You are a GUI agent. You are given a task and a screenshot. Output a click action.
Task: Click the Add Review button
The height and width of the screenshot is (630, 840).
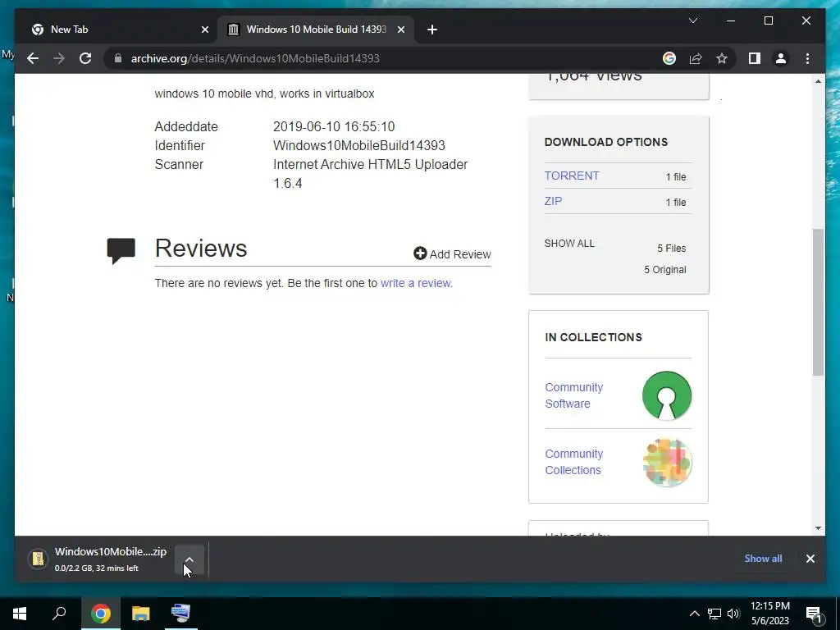coord(452,254)
